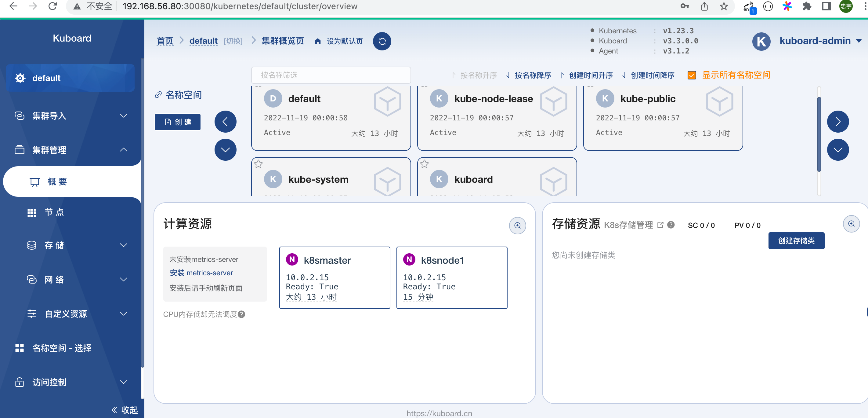Open the kuboard-admin user dropdown arrow
This screenshot has width=868, height=418.
coord(859,41)
